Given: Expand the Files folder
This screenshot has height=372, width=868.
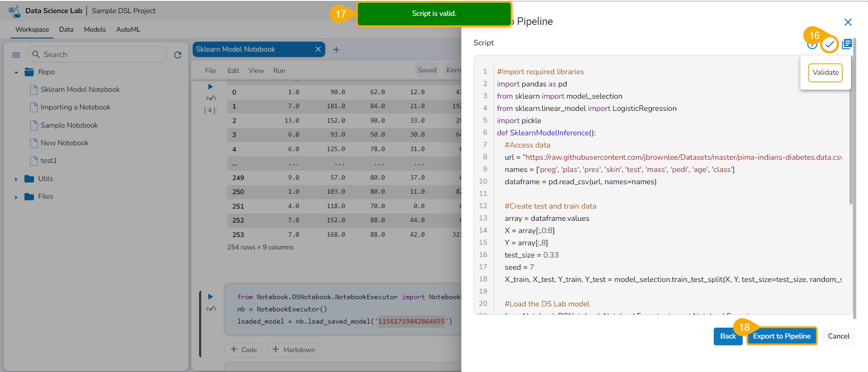Looking at the screenshot, I should [16, 197].
